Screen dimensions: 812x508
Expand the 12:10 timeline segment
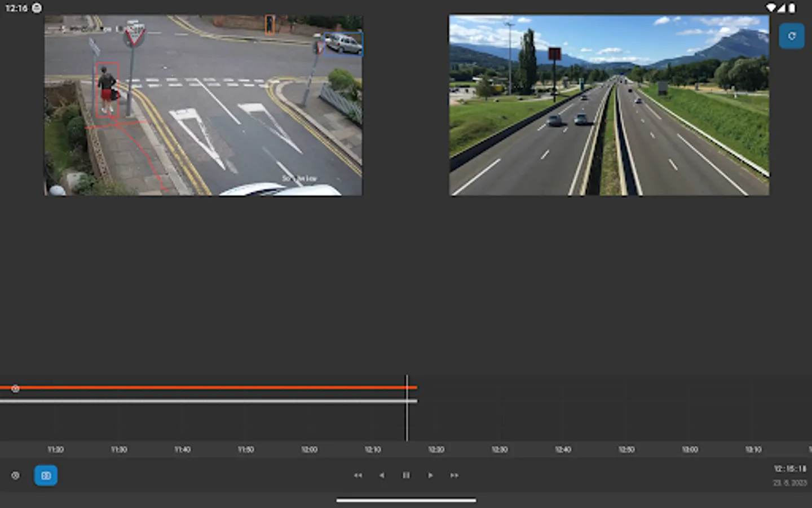pos(372,450)
